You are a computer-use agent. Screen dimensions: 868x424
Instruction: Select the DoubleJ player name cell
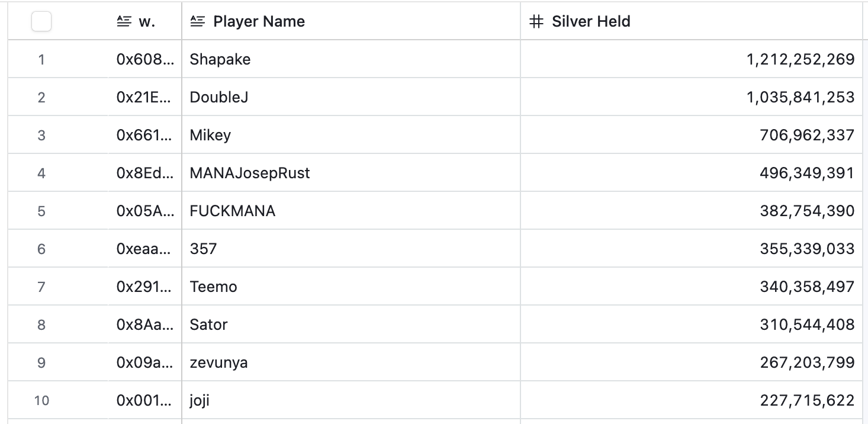pyautogui.click(x=219, y=97)
